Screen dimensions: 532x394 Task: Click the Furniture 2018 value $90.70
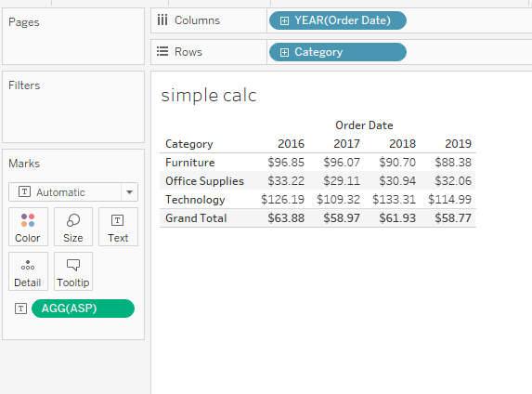pyautogui.click(x=397, y=163)
